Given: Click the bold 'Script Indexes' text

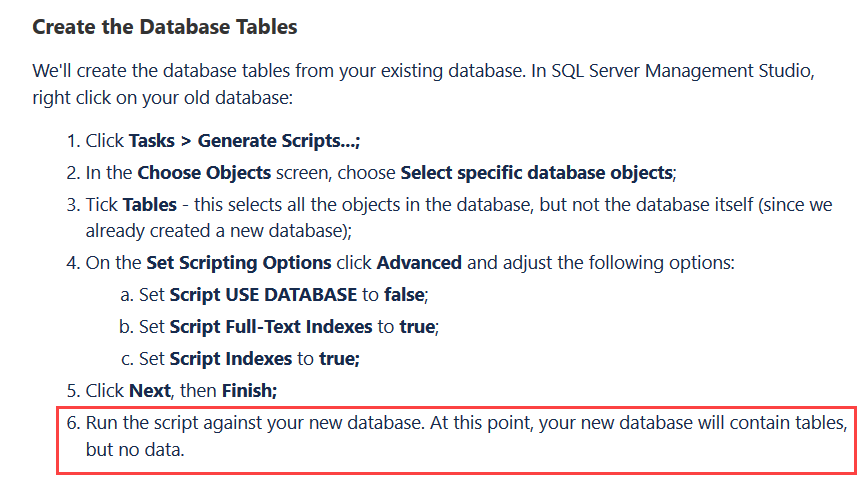Looking at the screenshot, I should 231,359.
